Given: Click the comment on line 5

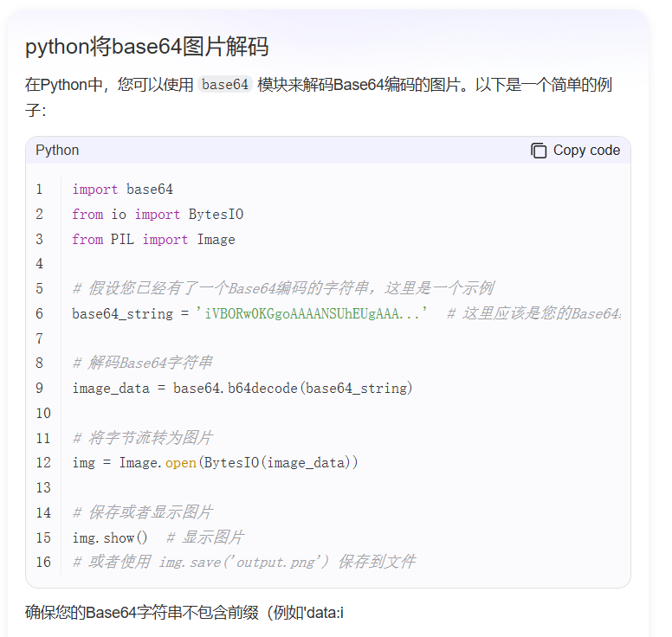Looking at the screenshot, I should [x=283, y=289].
